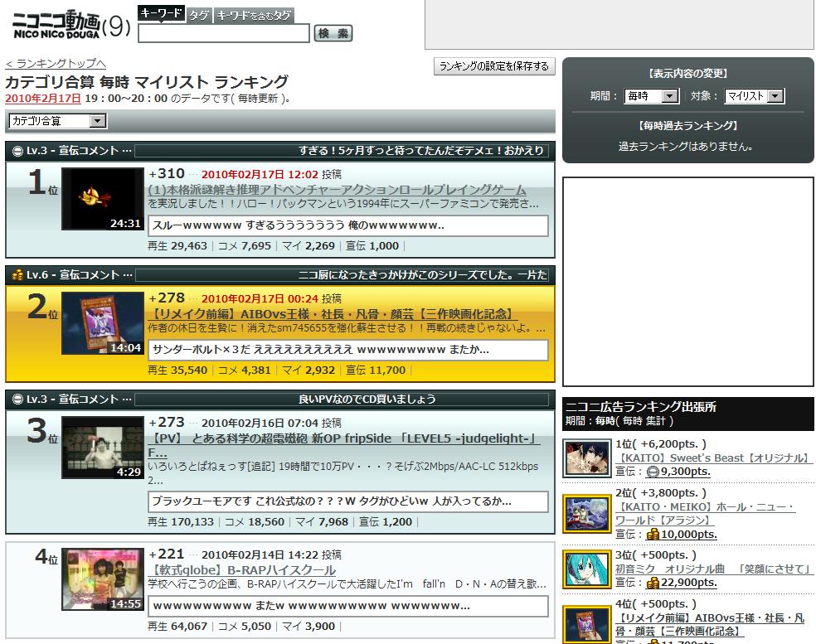Screen dimensions: 816x644
Task: Open the 期間 毎時 dropdown
Action: pos(651,96)
